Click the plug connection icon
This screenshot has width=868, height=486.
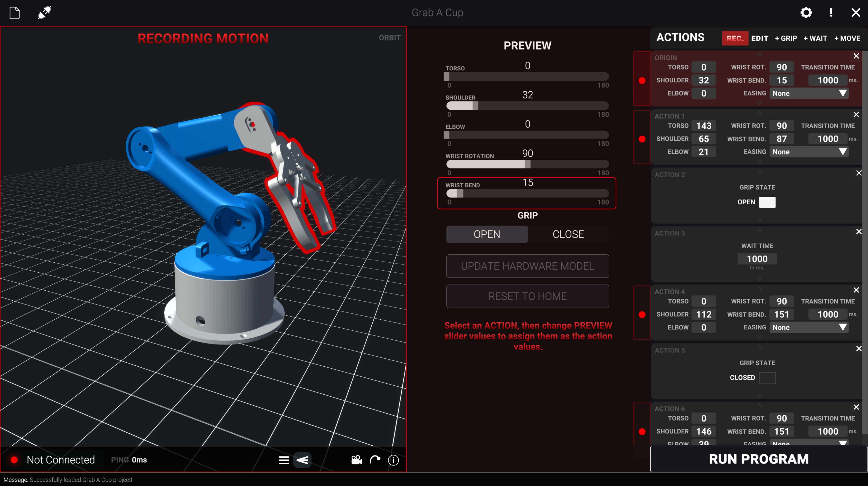click(44, 13)
